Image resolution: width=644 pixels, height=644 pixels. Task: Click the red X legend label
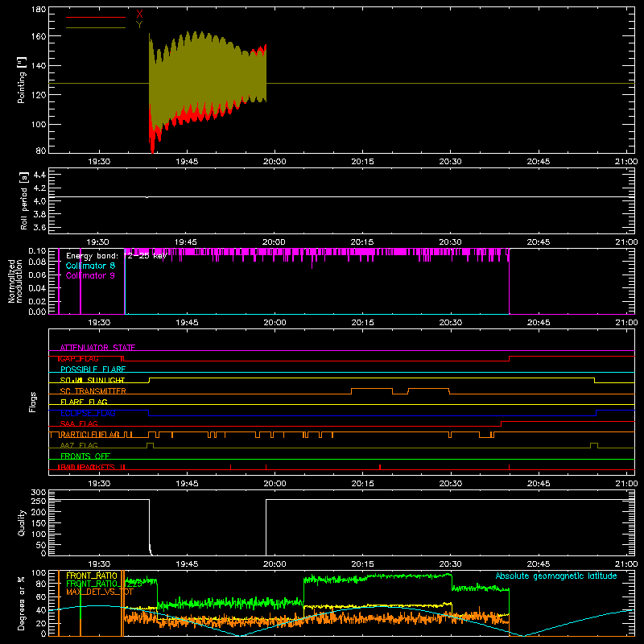click(139, 14)
